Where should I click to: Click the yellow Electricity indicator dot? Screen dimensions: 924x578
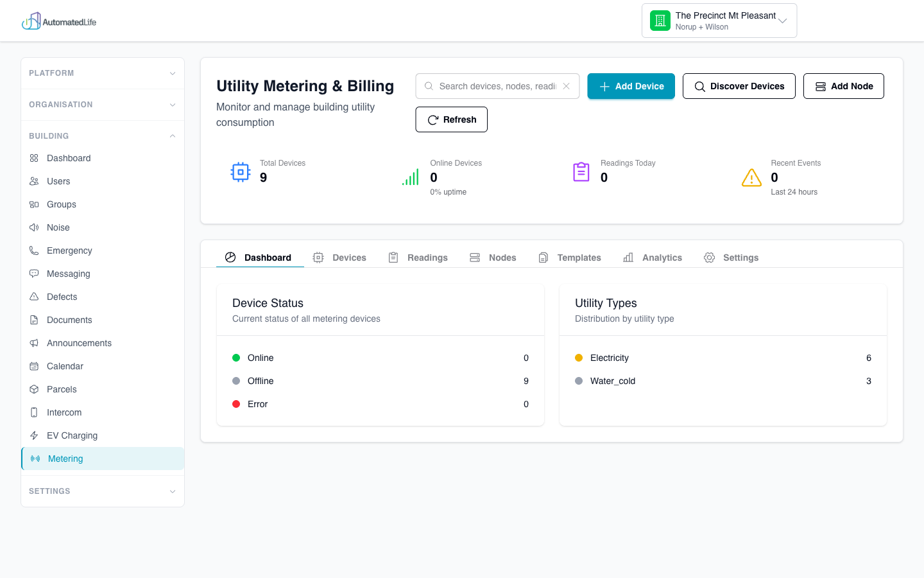(579, 358)
